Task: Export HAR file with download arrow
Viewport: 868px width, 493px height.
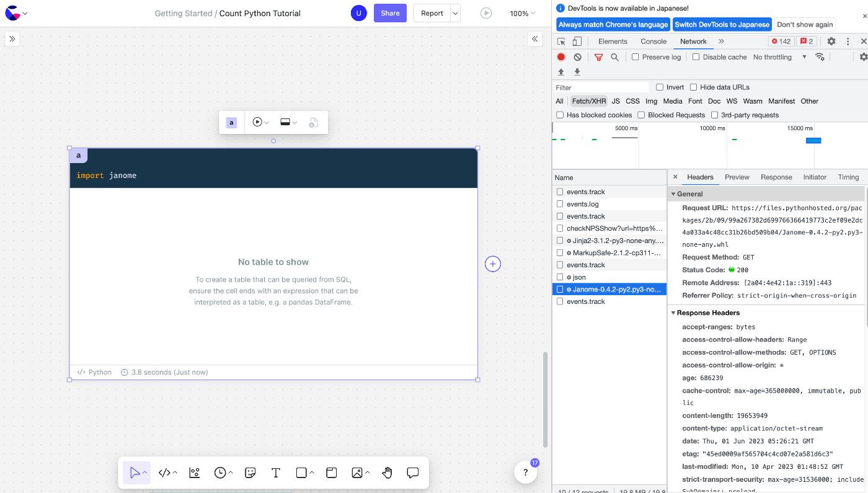Action: tap(577, 72)
